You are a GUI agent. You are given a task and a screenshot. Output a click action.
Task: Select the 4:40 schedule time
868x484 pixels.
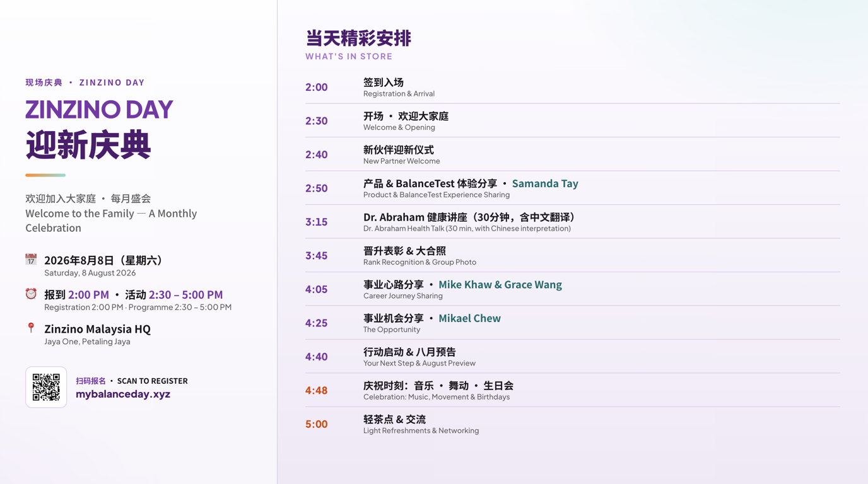(x=317, y=357)
